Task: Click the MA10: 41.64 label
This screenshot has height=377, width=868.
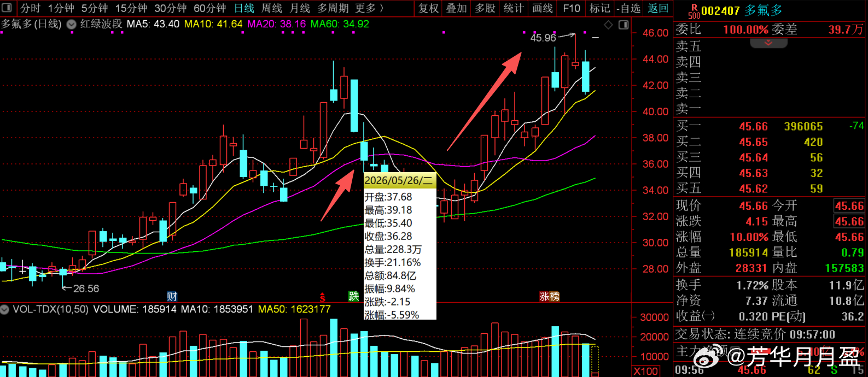Action: click(x=213, y=24)
